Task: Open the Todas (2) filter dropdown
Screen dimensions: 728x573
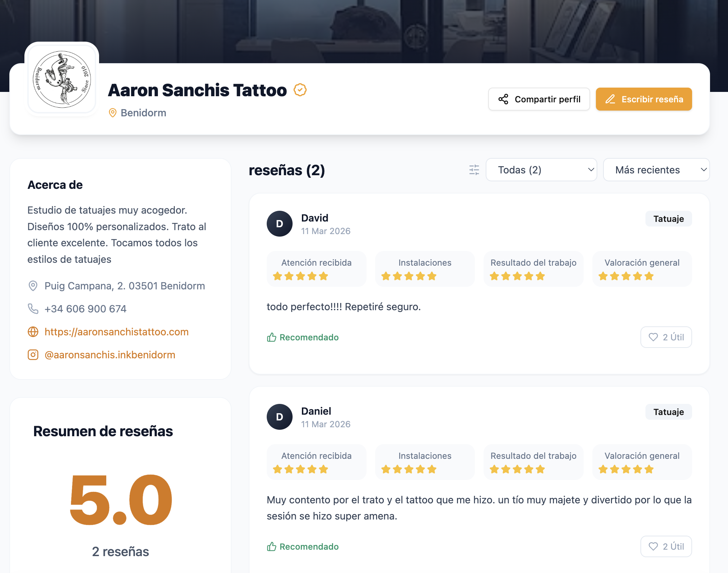Action: 541,170
